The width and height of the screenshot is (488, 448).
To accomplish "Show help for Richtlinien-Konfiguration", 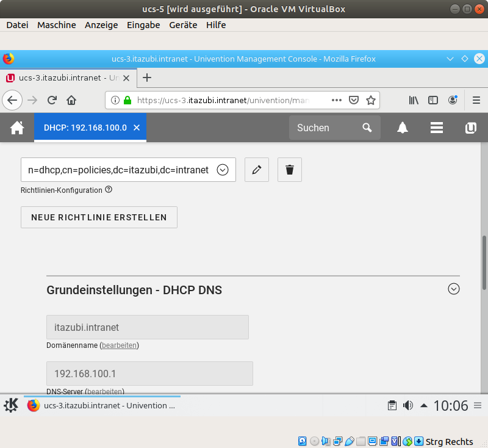I will [x=109, y=189].
